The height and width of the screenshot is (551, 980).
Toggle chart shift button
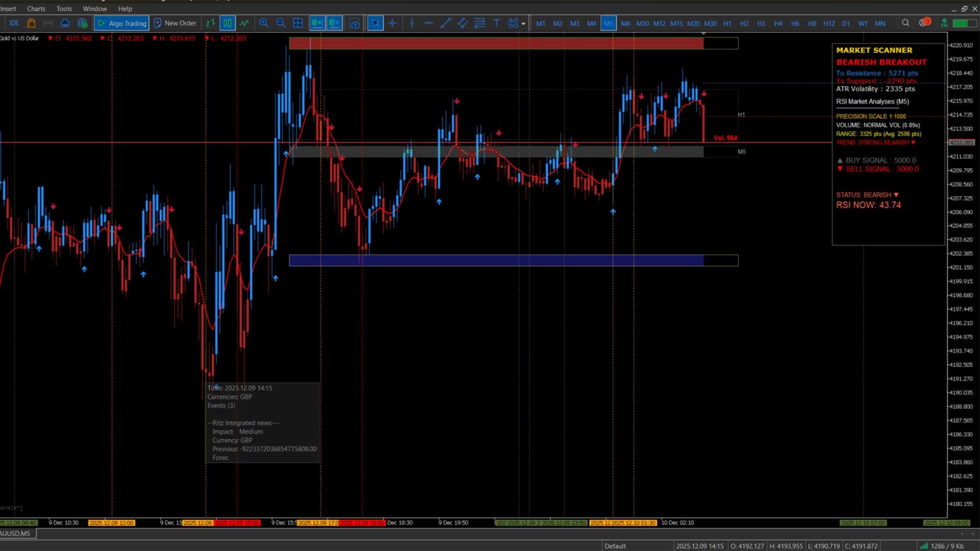(x=334, y=23)
